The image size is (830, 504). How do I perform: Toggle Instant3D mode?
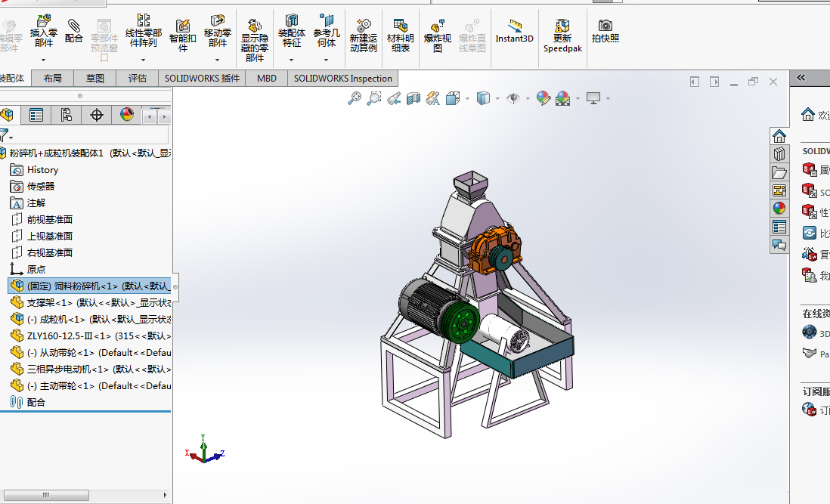point(514,31)
